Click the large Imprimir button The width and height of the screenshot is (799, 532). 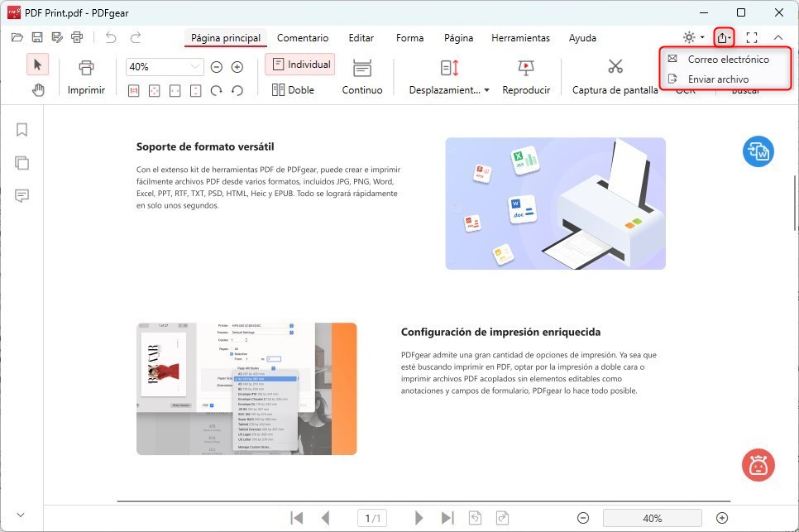(x=86, y=76)
